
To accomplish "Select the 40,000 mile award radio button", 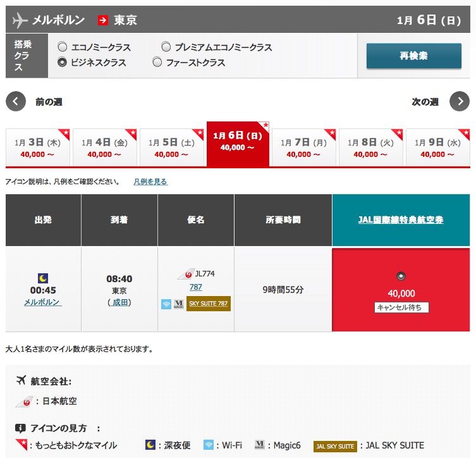I will 401,276.
